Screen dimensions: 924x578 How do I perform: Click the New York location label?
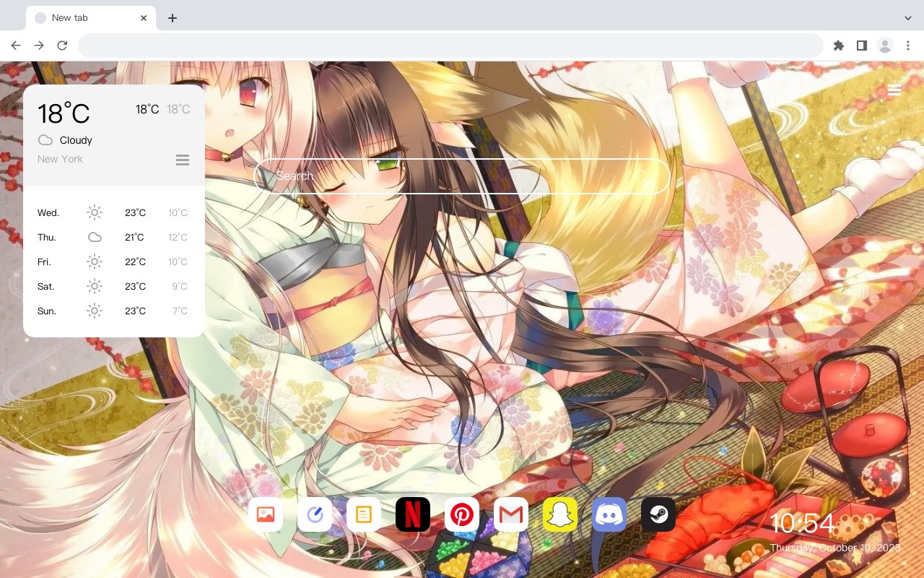60,159
